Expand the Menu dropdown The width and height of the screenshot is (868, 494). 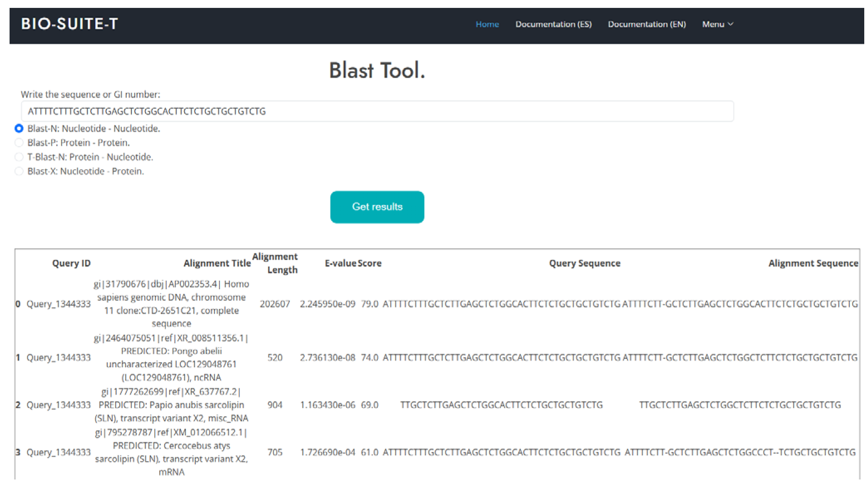pyautogui.click(x=718, y=24)
